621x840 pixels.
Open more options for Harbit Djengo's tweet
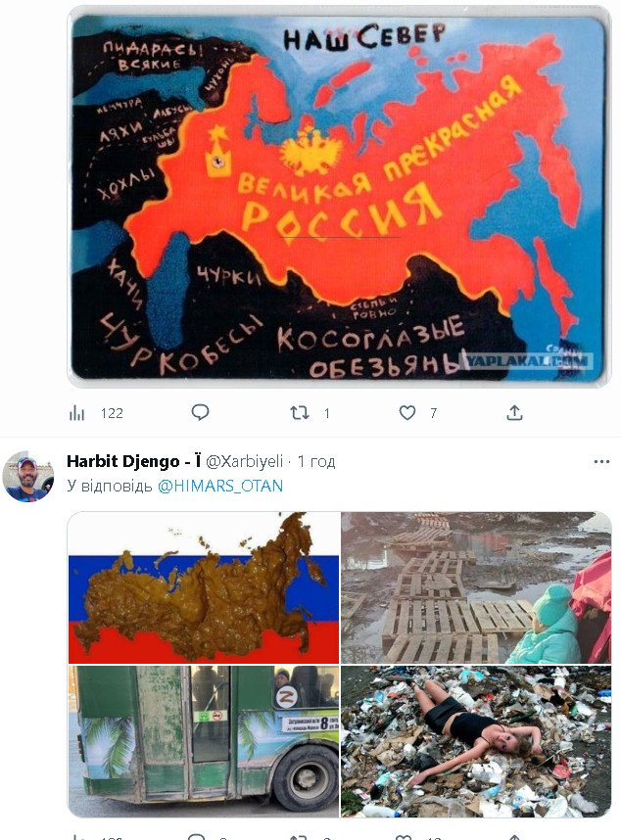(x=601, y=462)
